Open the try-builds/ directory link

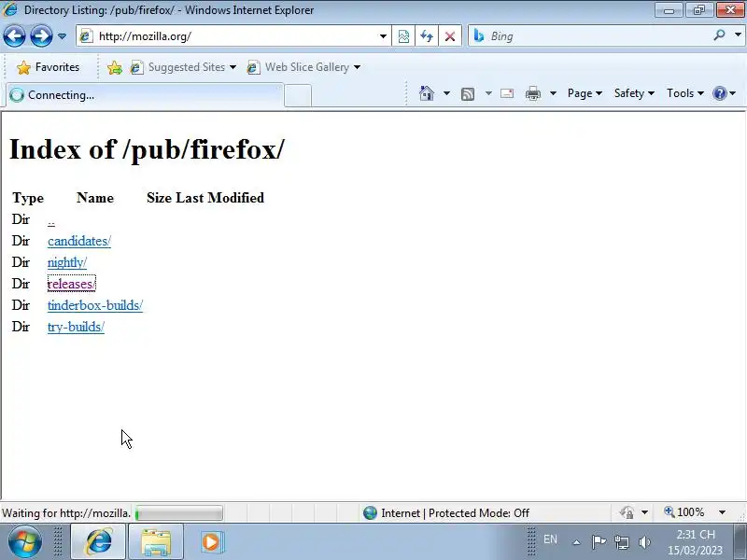pos(76,327)
